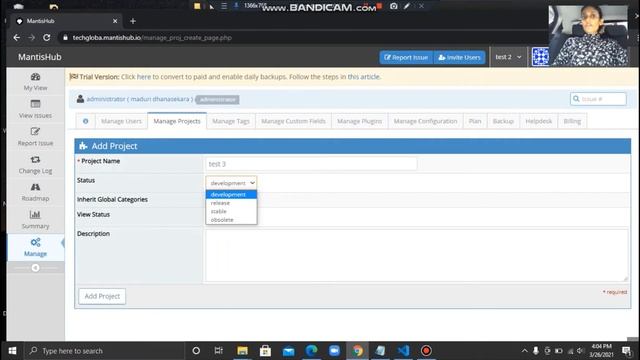Open a new browser tab
640x360 pixels.
click(133, 21)
